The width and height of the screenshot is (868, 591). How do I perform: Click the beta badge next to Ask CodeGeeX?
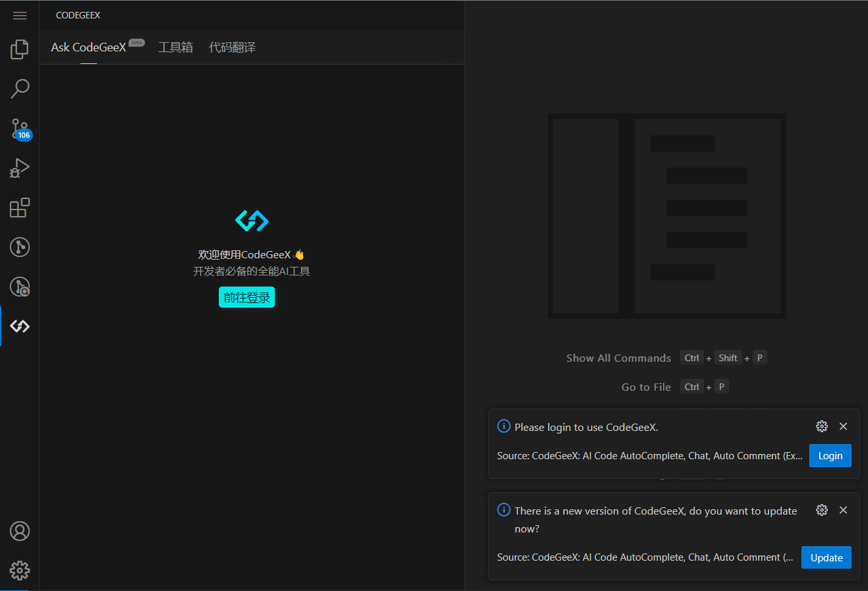(136, 42)
